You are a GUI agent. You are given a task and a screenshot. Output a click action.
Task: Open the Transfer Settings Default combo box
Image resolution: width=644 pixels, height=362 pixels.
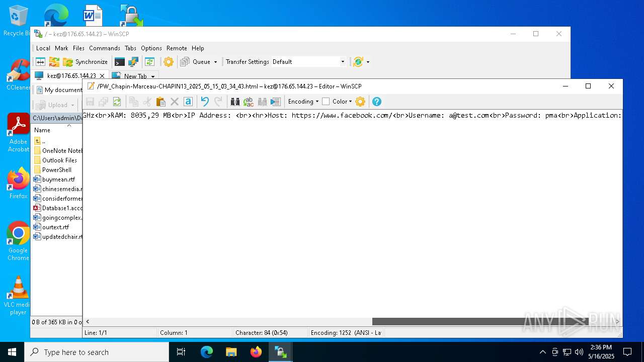pos(308,62)
